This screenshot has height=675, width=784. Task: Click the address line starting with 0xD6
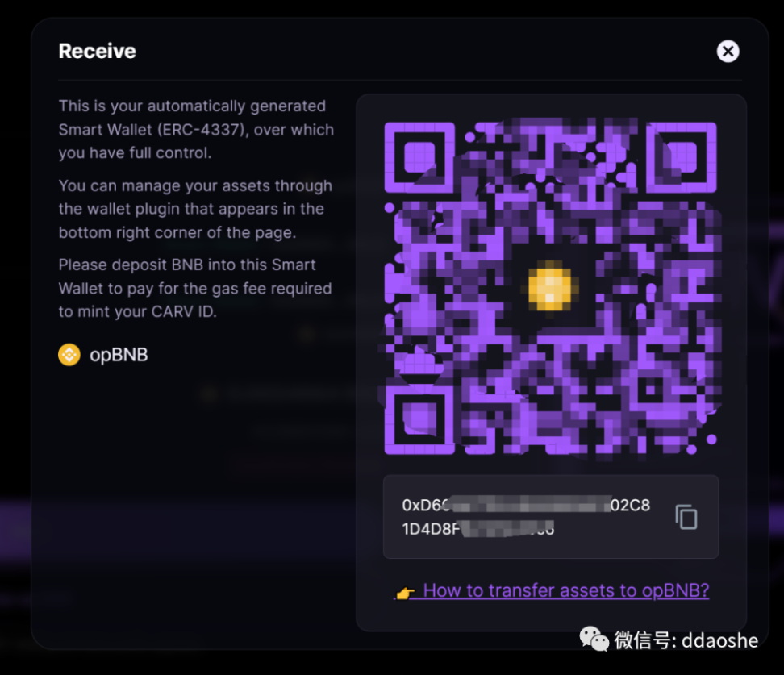tap(526, 505)
